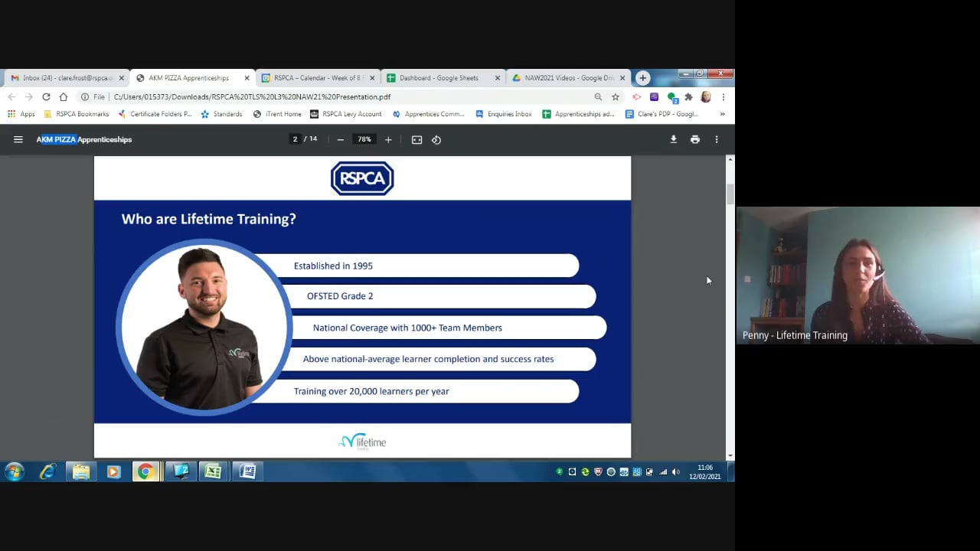Open the RSPCA Levy Account bookmark
980x551 pixels.
pos(346,114)
